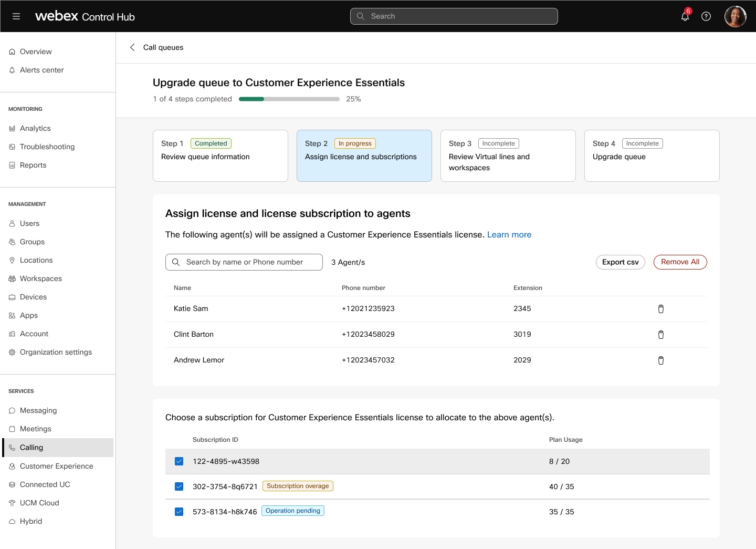
Task: Focus Search by name or Phone number field
Action: pos(244,262)
